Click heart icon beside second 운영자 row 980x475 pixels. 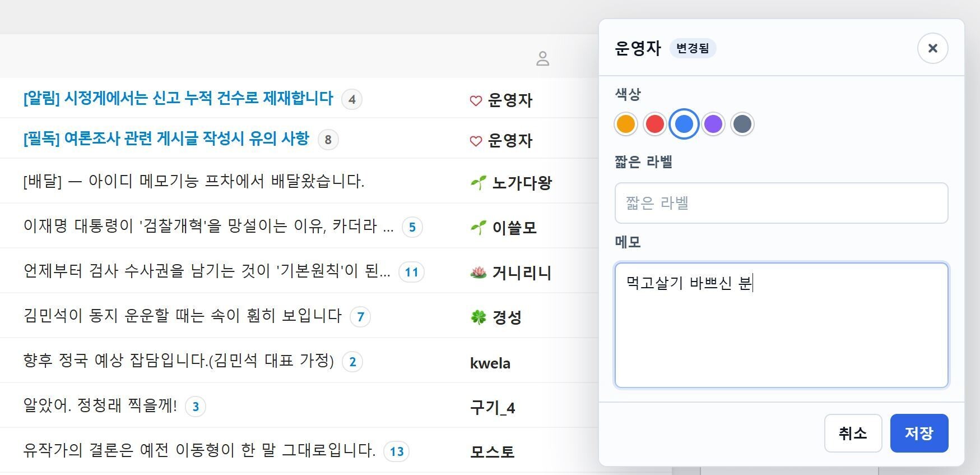tap(476, 141)
